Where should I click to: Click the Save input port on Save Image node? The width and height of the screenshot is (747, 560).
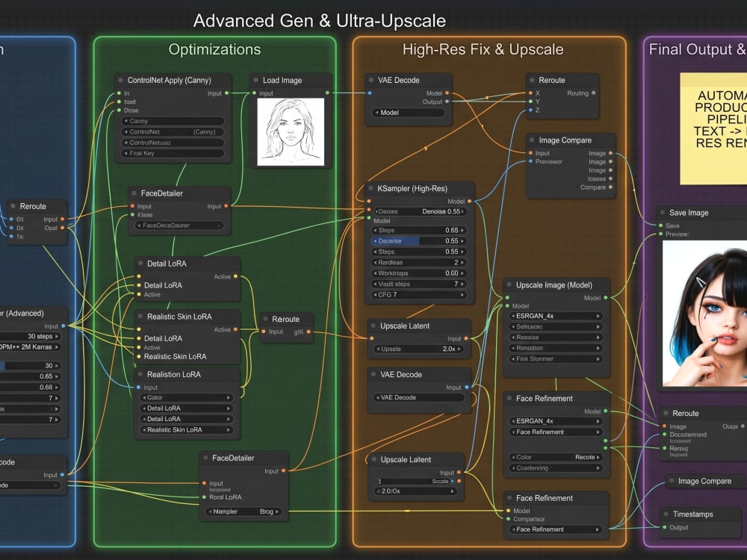[x=661, y=225]
